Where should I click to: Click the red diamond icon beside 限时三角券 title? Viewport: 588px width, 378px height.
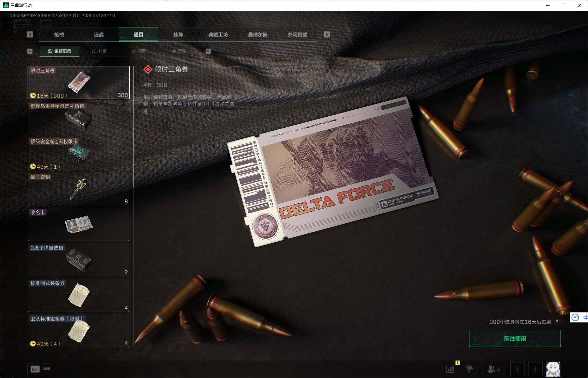[148, 70]
